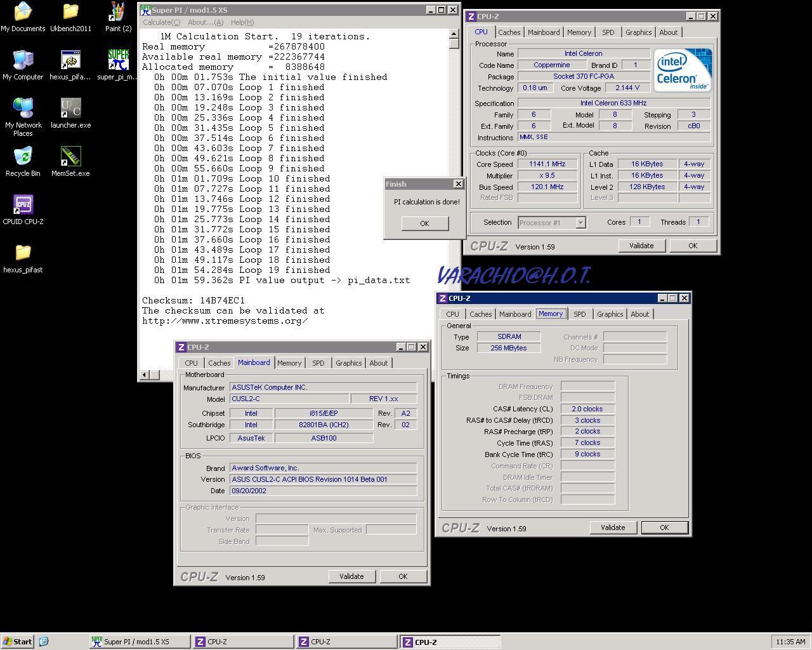Click OK in the Mainboard window
812x650 pixels.
403,576
